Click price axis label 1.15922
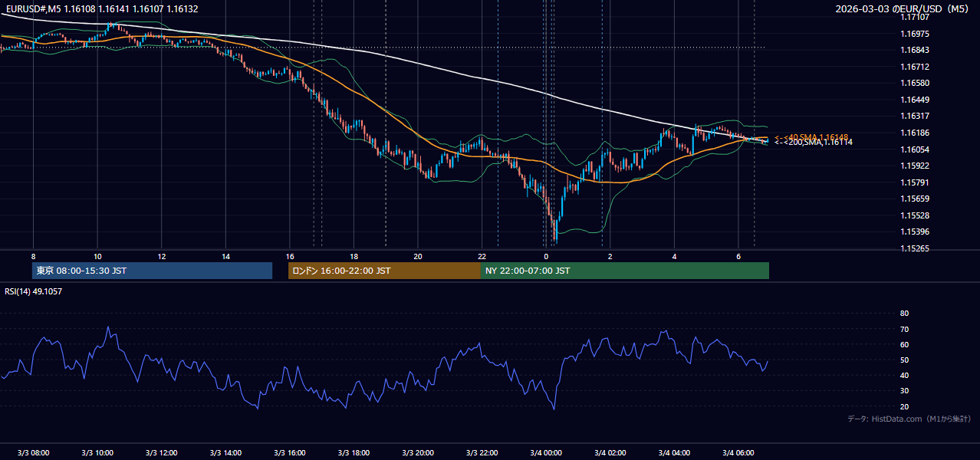980x460 pixels. (915, 166)
